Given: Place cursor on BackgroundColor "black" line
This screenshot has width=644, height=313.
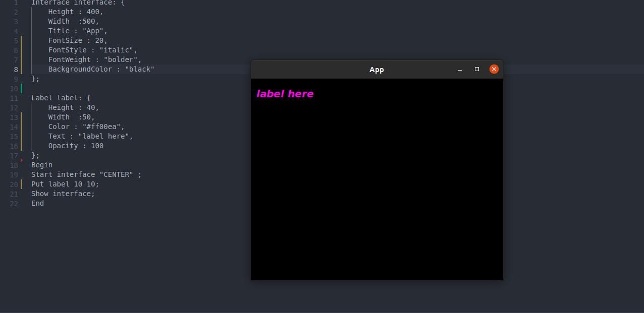Looking at the screenshot, I should pyautogui.click(x=101, y=69).
